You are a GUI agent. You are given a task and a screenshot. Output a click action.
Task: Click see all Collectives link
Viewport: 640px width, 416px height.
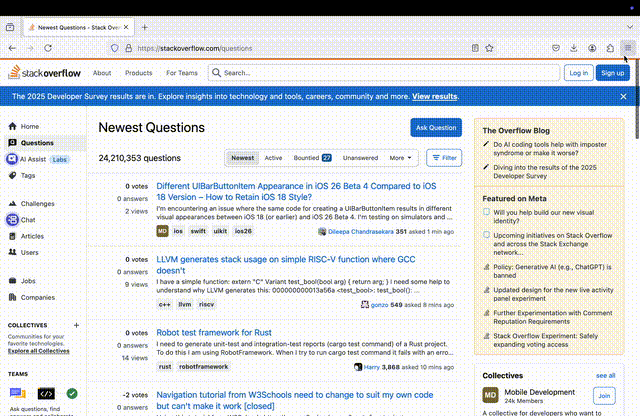click(x=605, y=376)
